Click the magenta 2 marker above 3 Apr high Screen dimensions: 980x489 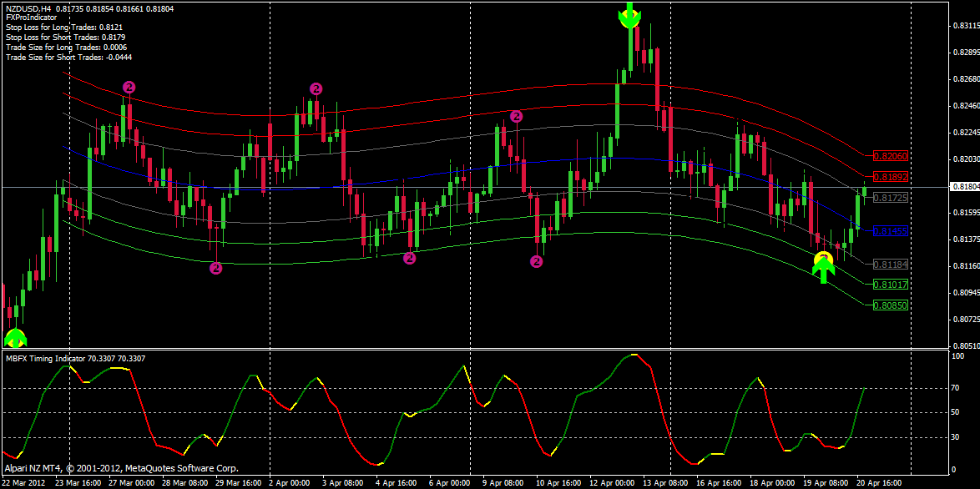tap(316, 88)
